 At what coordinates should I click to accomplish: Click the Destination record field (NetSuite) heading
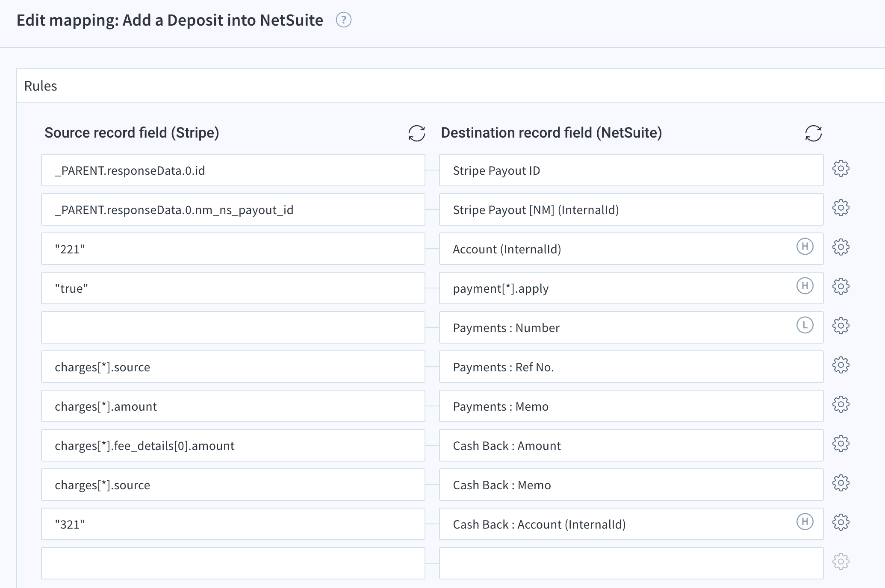click(x=551, y=133)
